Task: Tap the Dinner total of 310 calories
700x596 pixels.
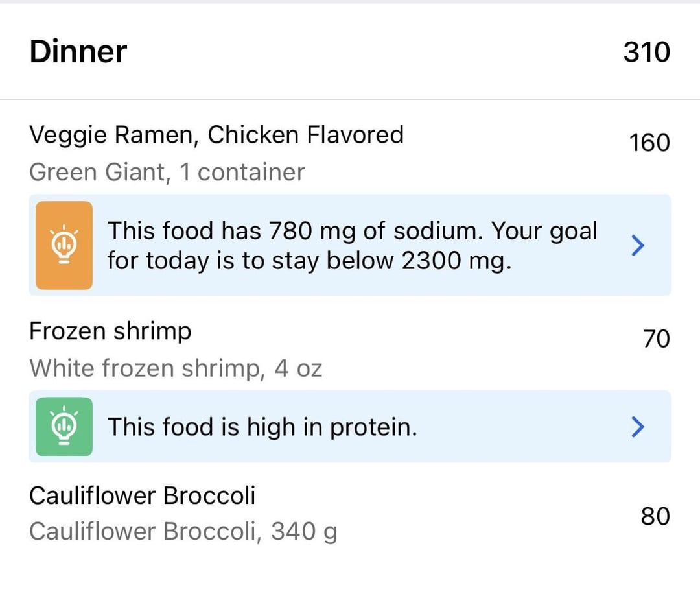Action: (646, 52)
